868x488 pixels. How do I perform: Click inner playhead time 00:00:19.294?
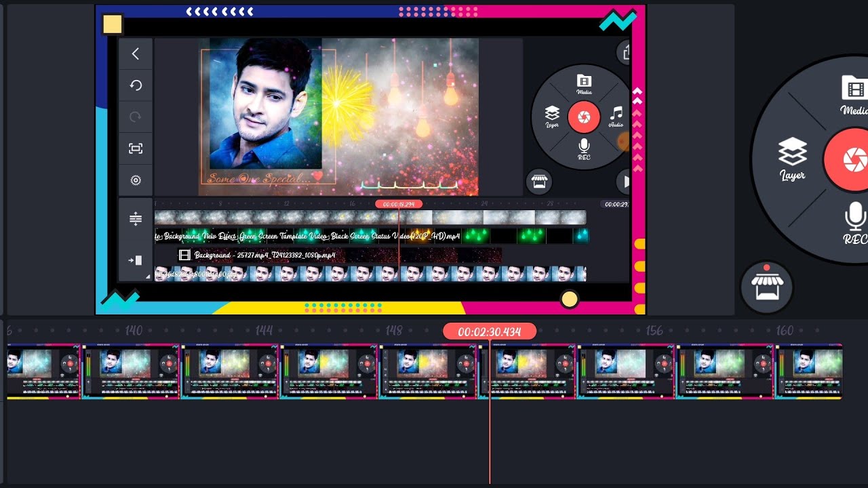click(399, 204)
